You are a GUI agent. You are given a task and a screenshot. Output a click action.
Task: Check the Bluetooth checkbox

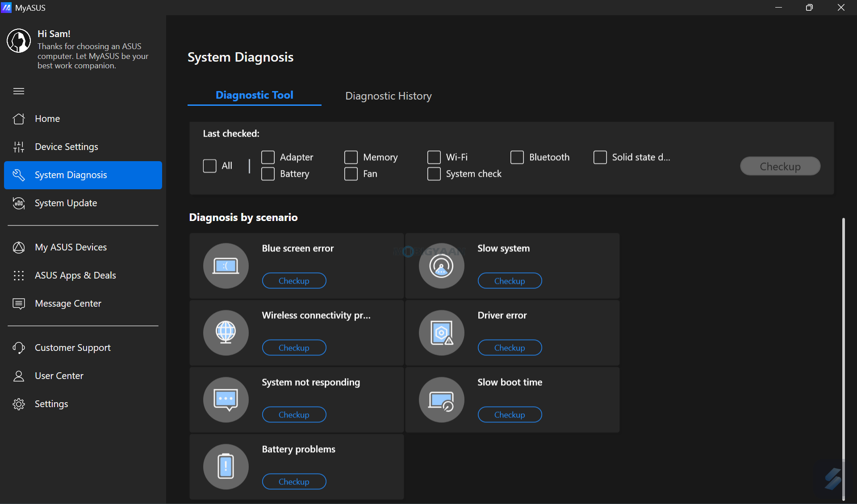pos(517,157)
